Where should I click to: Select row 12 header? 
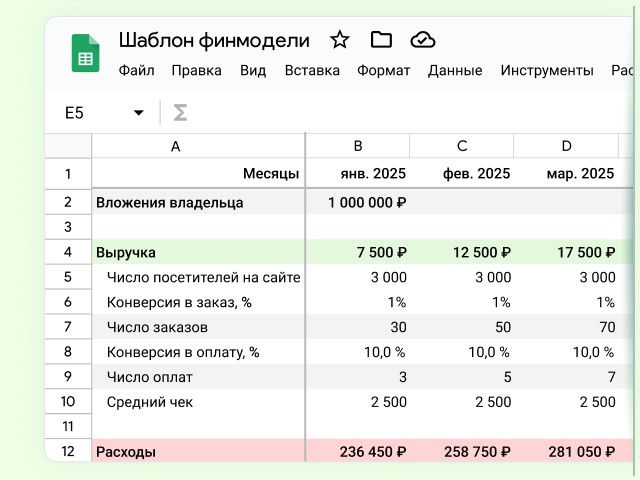click(x=68, y=451)
